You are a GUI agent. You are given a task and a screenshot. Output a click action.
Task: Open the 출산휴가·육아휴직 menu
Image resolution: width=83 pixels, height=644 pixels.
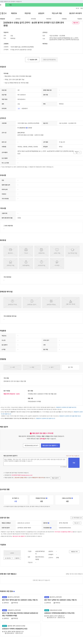75,13
